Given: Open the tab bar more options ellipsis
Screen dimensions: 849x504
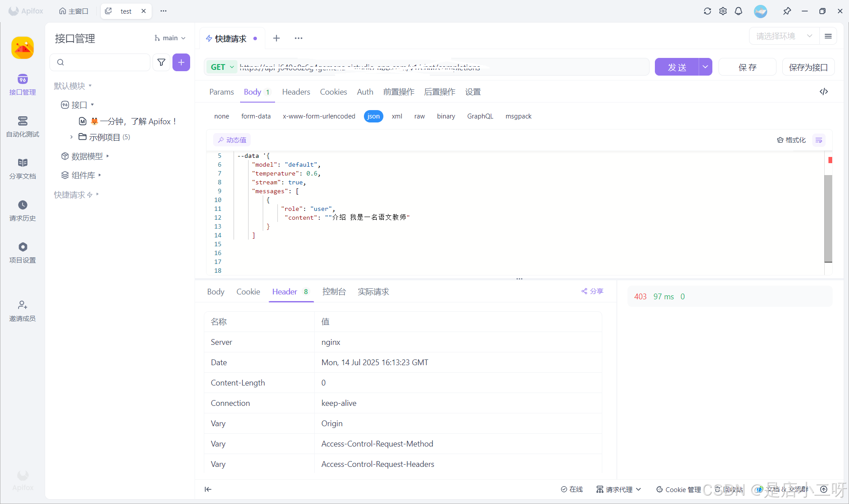Looking at the screenshot, I should click(x=298, y=38).
